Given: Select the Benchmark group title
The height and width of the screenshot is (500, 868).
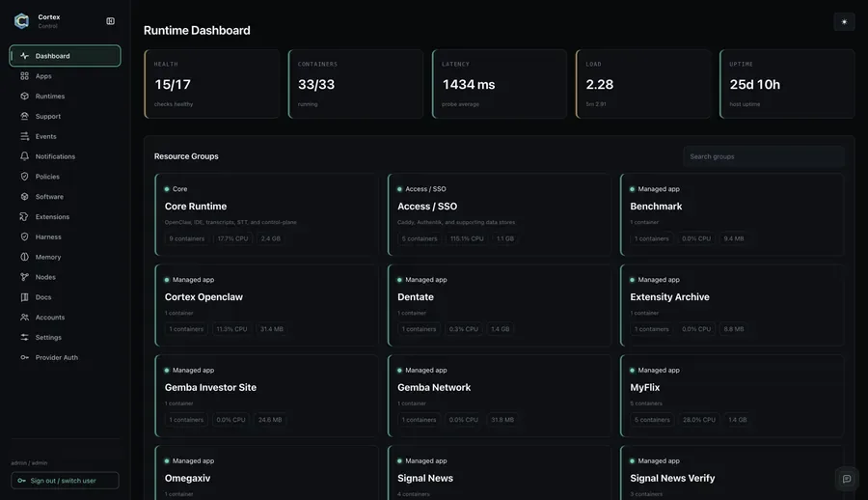Looking at the screenshot, I should pyautogui.click(x=656, y=207).
